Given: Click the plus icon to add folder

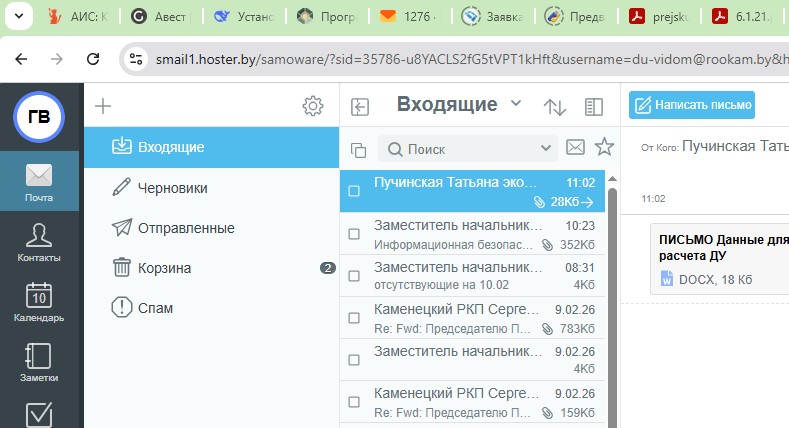Looking at the screenshot, I should coord(103,106).
